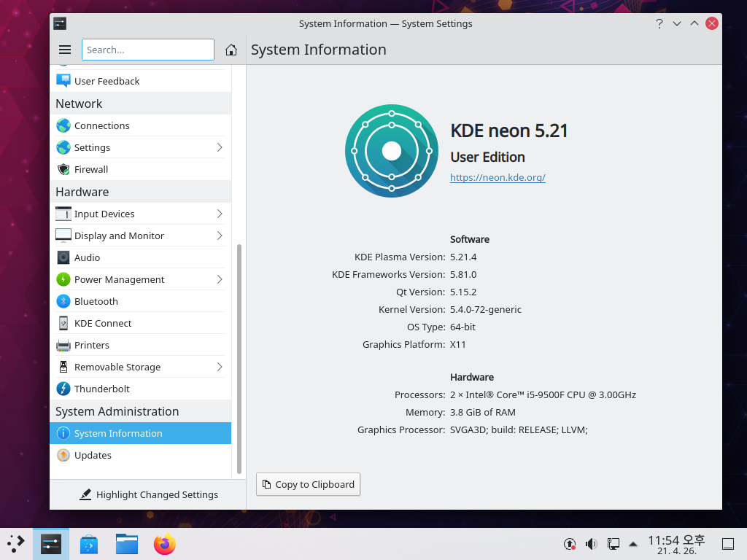Open Audio speaker icon settings
This screenshot has width=747, height=560.
[63, 257]
